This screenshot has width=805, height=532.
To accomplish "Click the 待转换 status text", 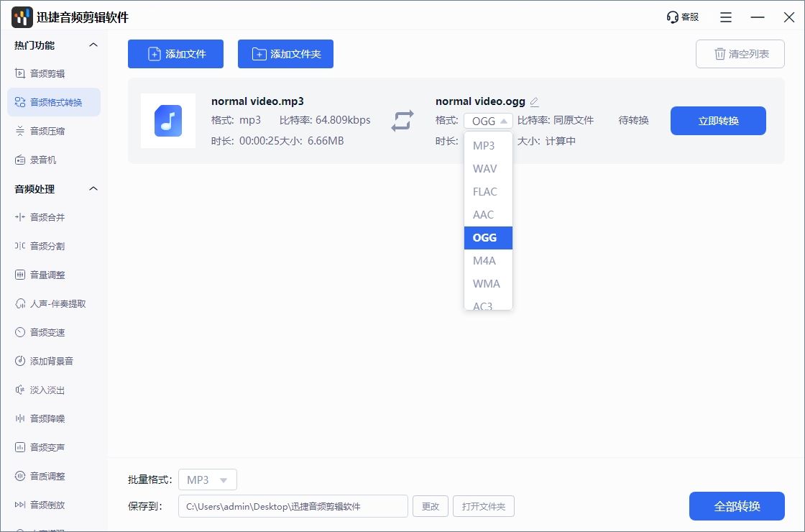I will (633, 120).
